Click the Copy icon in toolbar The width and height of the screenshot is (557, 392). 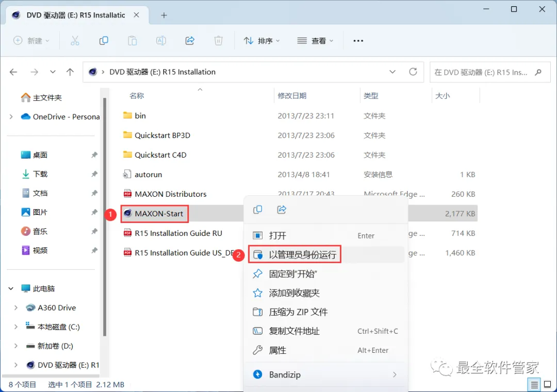(x=103, y=41)
